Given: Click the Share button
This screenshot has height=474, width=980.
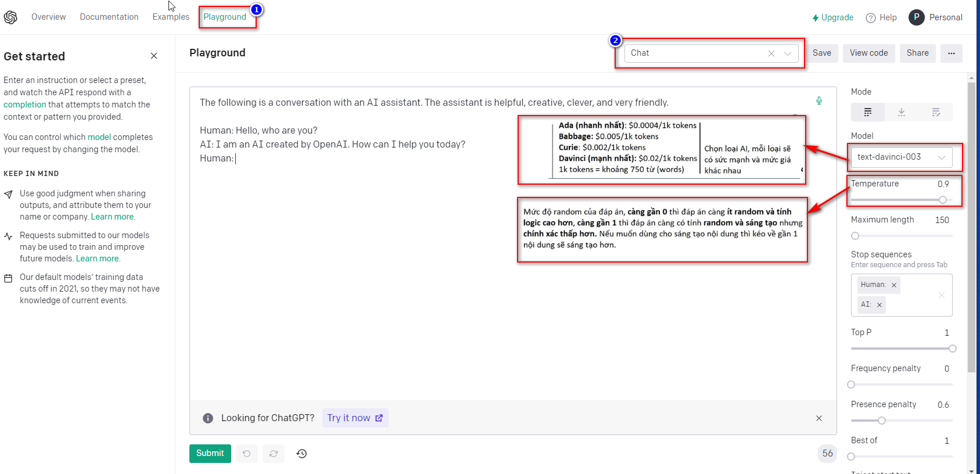Looking at the screenshot, I should tap(918, 53).
